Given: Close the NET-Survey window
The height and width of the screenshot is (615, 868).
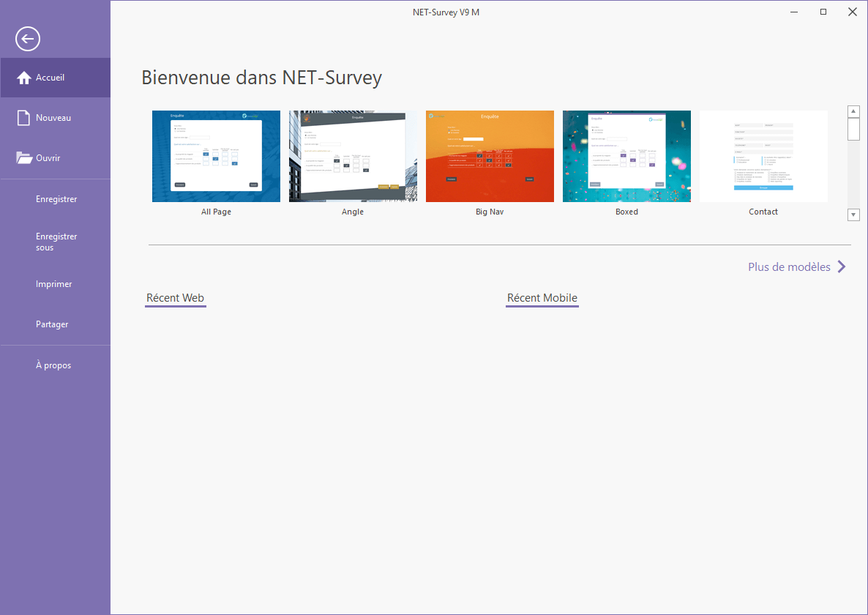Looking at the screenshot, I should coord(853,12).
